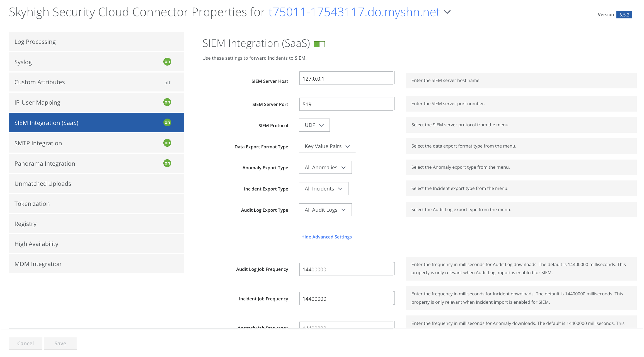Click SMTP Integration on status badge

[x=167, y=143]
